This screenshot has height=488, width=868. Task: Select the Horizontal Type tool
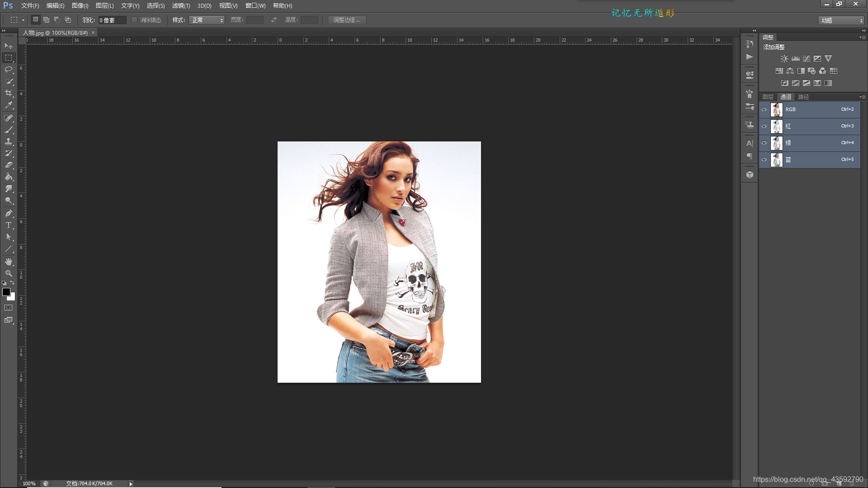9,225
